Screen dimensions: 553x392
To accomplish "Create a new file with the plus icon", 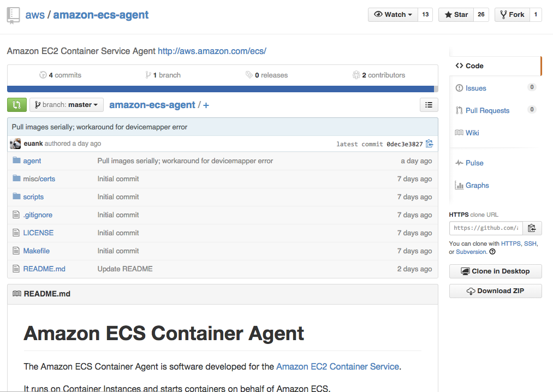I will pos(206,104).
